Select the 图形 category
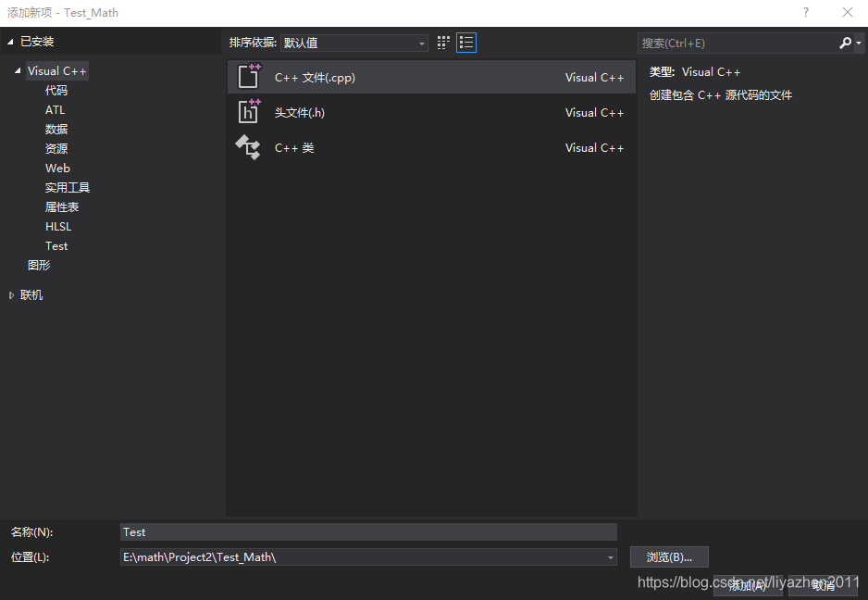Image resolution: width=868 pixels, height=600 pixels. pyautogui.click(x=39, y=265)
